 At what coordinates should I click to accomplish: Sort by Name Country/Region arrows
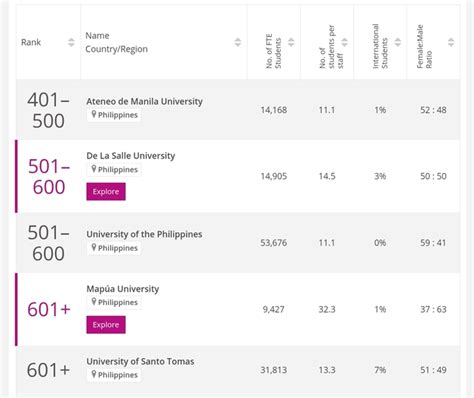click(x=237, y=42)
